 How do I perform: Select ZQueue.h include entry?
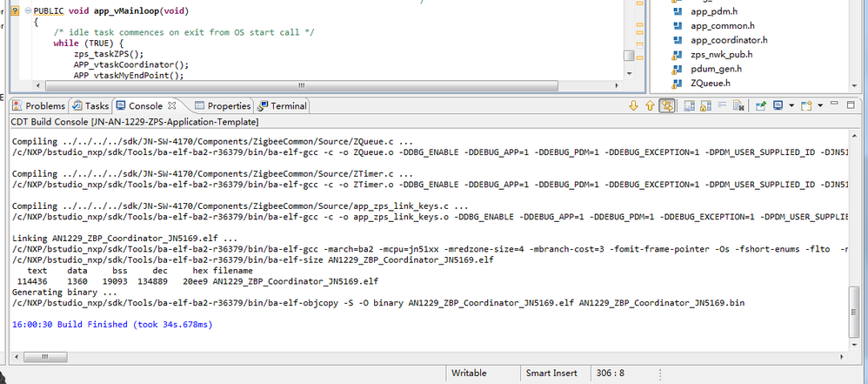point(711,83)
